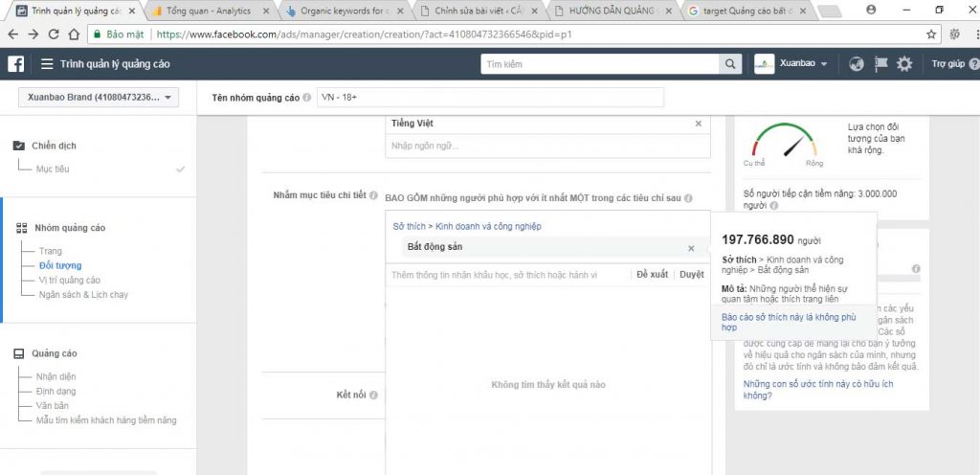The width and height of the screenshot is (980, 475).
Task: Click the Facebook logo icon
Action: tap(15, 64)
